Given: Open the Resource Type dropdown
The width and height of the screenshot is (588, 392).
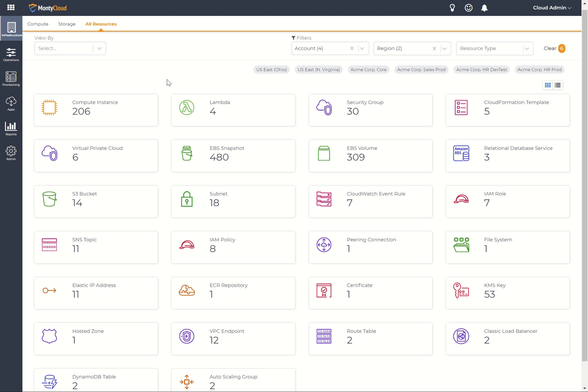Looking at the screenshot, I should 494,49.
